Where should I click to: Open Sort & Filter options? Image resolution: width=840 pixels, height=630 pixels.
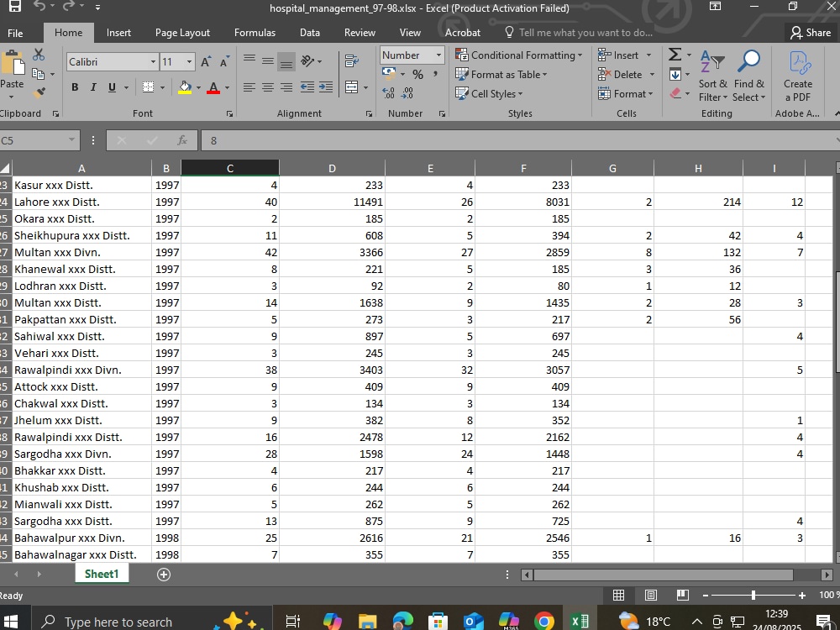click(x=712, y=76)
